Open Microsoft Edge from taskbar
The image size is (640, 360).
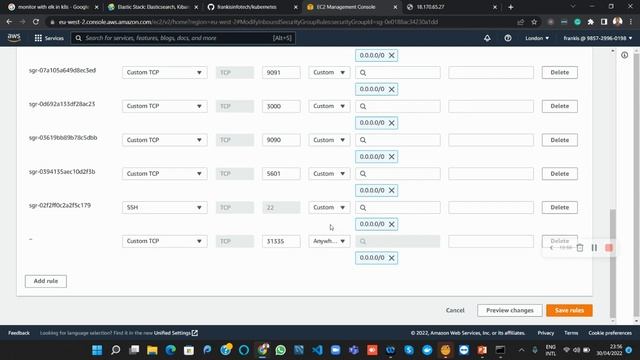tap(171, 350)
